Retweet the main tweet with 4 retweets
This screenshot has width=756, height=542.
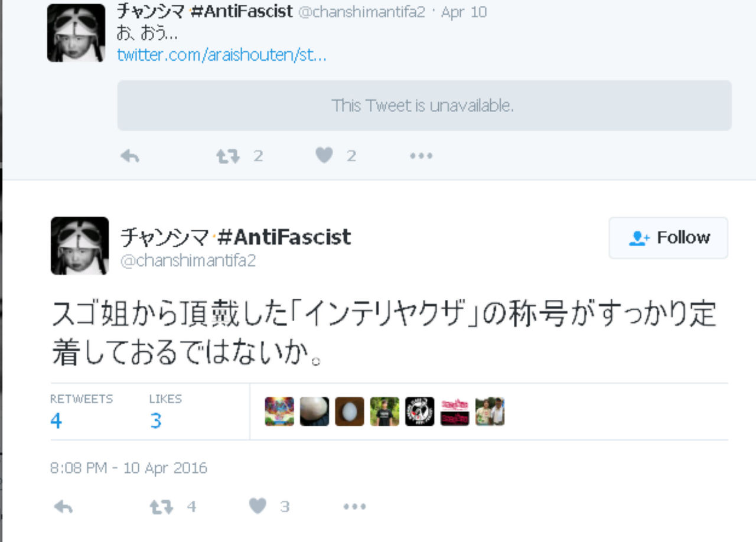point(161,507)
